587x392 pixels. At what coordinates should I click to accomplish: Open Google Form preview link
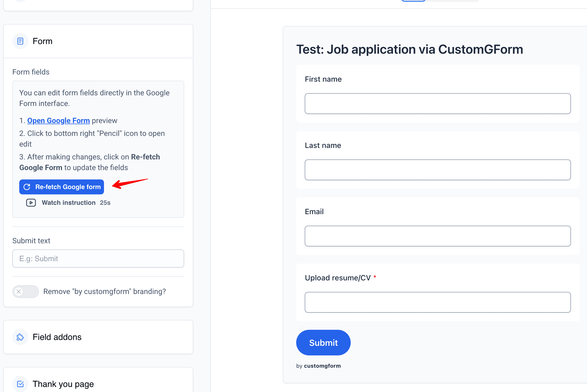(59, 120)
